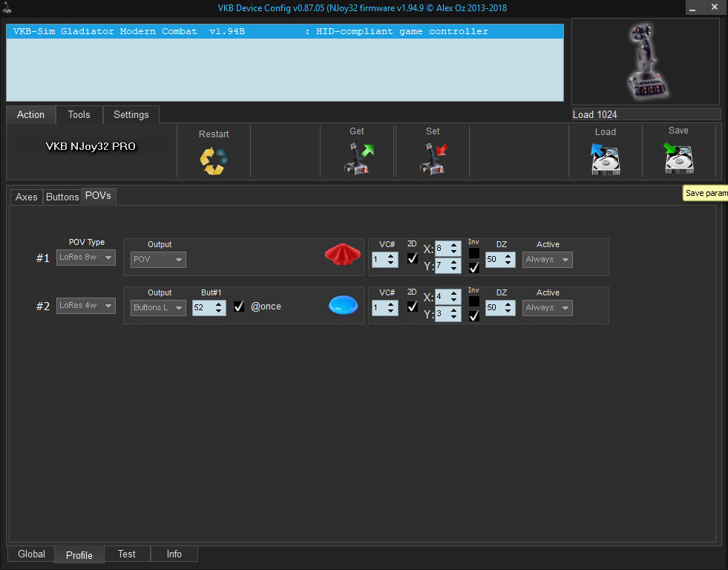Click the red POV hat icon

coord(341,255)
